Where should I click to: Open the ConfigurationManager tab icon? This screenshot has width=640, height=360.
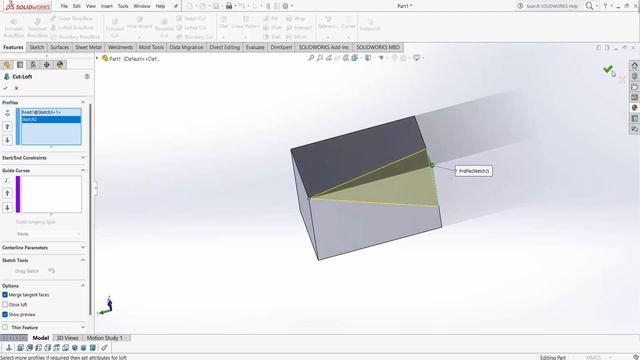[33, 64]
